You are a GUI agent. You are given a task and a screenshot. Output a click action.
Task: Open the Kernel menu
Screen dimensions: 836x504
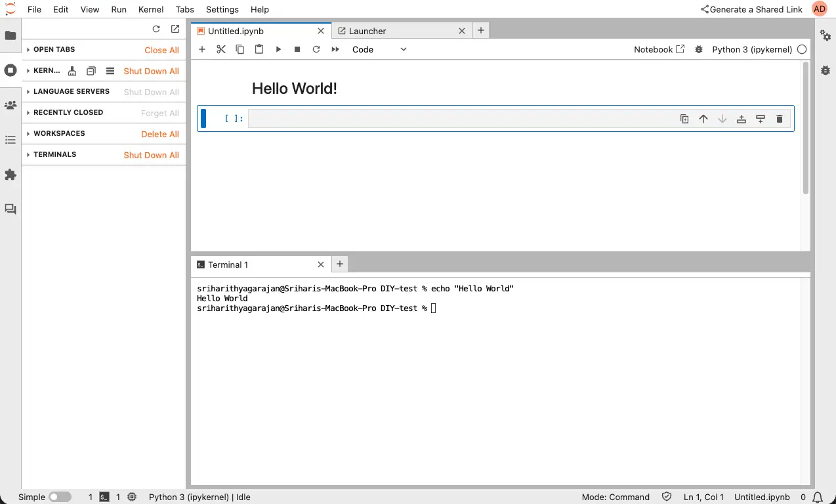coord(150,9)
